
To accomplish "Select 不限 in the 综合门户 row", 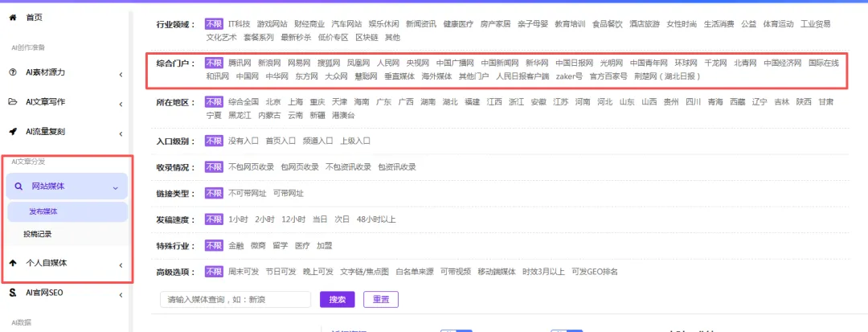I will (214, 63).
